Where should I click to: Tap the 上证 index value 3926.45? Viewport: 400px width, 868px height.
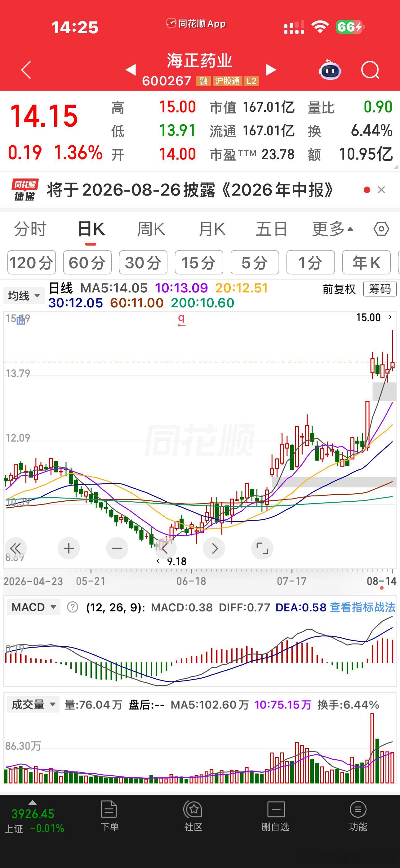(33, 814)
